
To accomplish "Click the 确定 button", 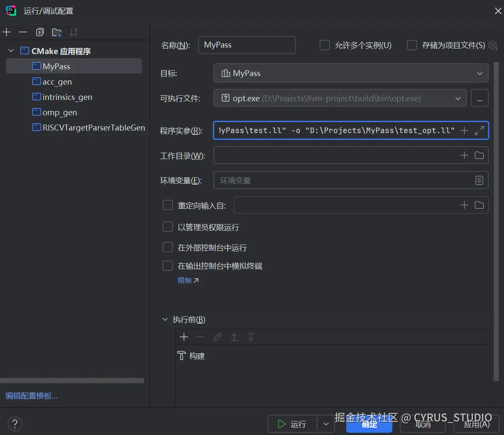I will (369, 424).
